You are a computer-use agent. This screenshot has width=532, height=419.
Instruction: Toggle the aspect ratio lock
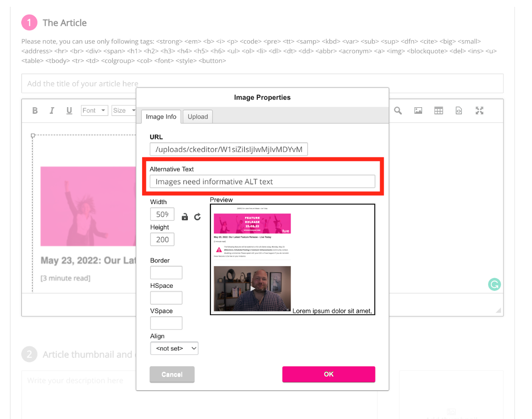point(185,216)
